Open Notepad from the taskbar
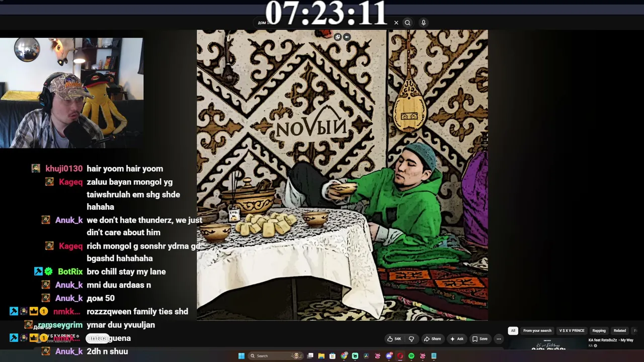Image resolution: width=644 pixels, height=362 pixels. click(x=434, y=356)
